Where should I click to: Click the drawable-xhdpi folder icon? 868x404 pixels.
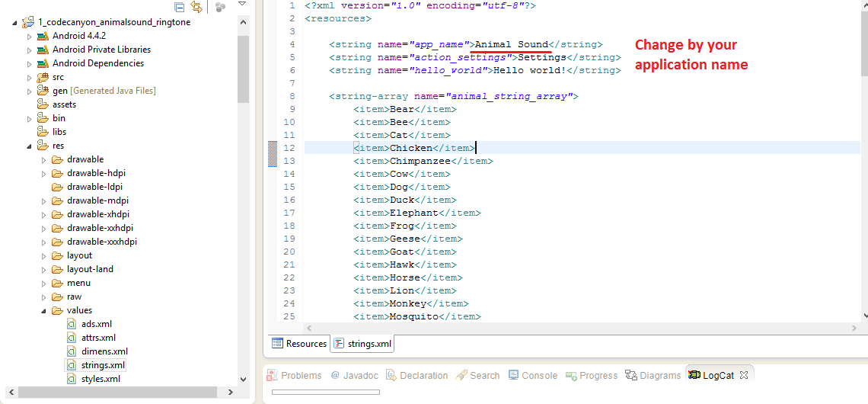(58, 214)
